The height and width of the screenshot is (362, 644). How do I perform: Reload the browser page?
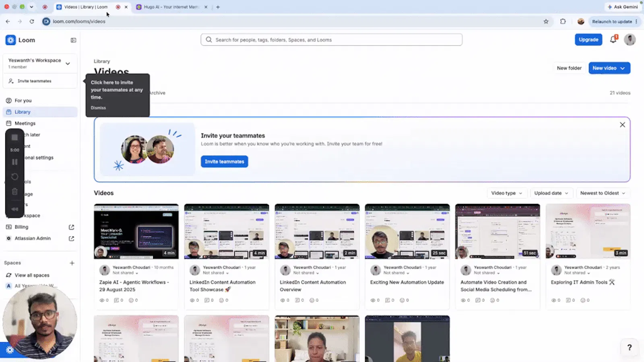click(32, 21)
